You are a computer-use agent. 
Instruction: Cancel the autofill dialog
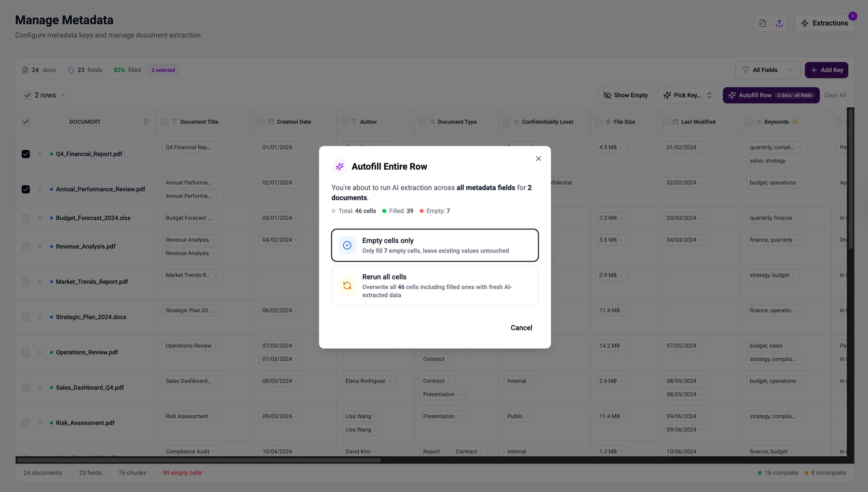[521, 328]
